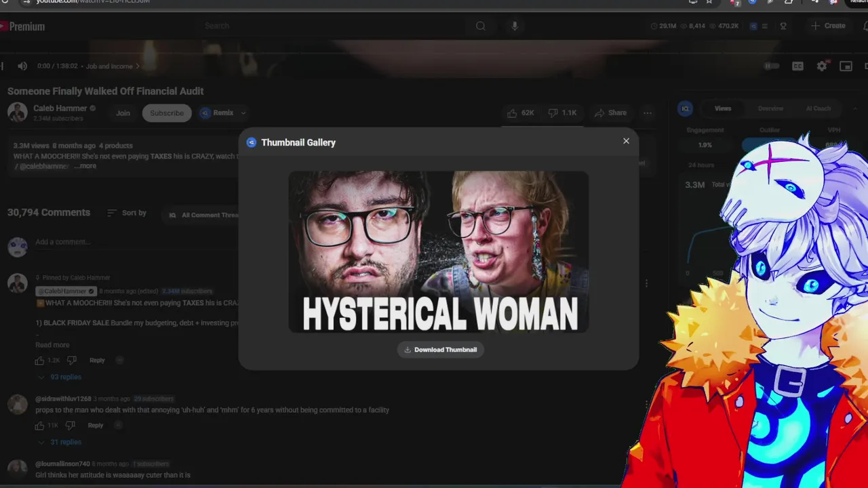Select the Views tab in vidIQ panel
The width and height of the screenshot is (868, 488).
point(723,108)
